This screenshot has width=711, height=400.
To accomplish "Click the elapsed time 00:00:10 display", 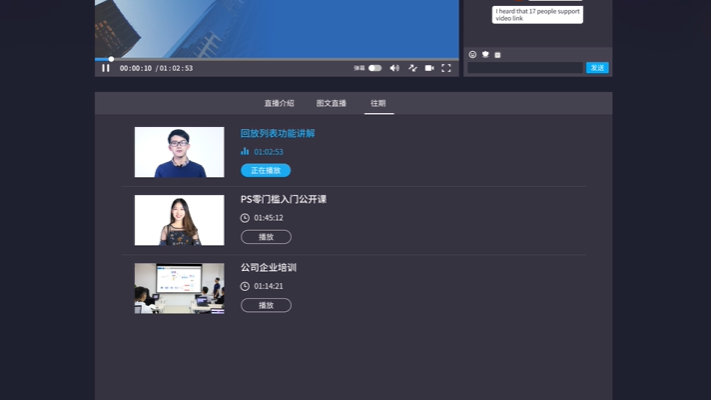I will coord(136,68).
